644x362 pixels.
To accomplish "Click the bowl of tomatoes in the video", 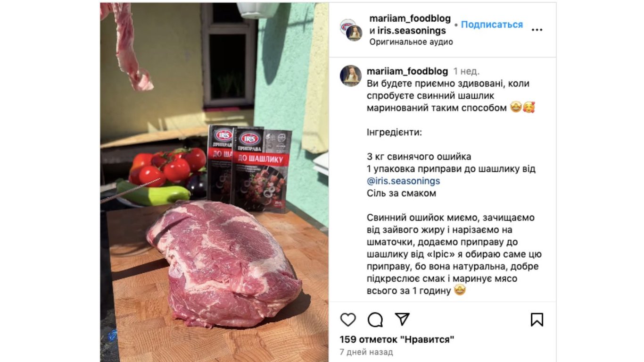I will coord(163,177).
